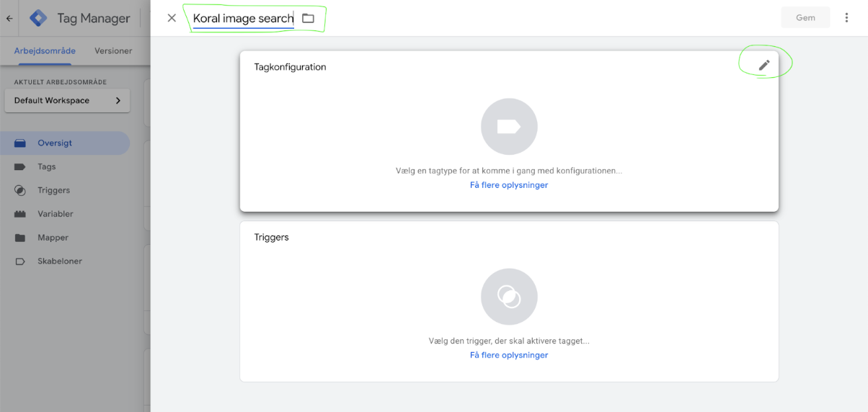Open Tags in the sidebar
This screenshot has height=412, width=868.
click(x=65, y=166)
